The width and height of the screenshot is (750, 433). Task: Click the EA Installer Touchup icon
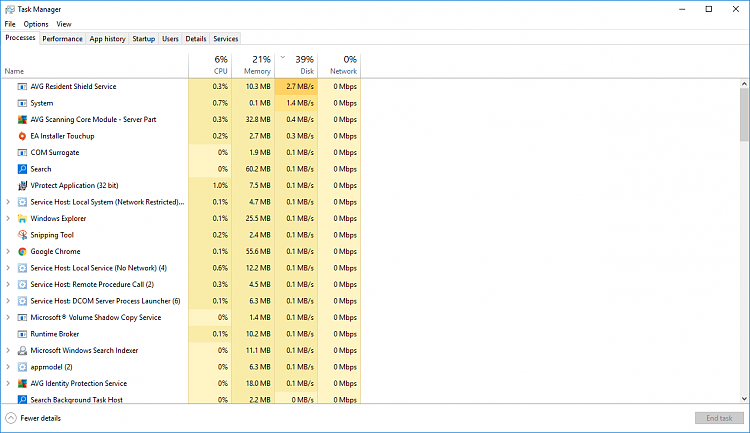(x=22, y=136)
